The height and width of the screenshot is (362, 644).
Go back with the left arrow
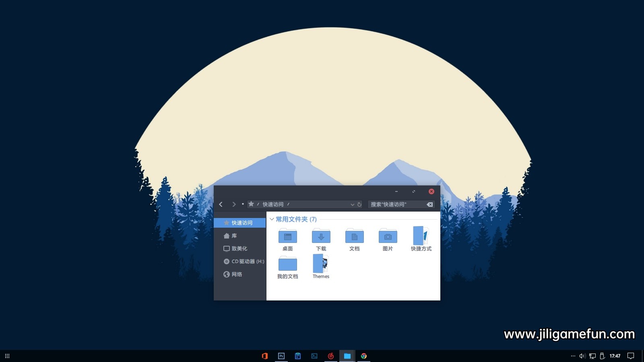(221, 204)
